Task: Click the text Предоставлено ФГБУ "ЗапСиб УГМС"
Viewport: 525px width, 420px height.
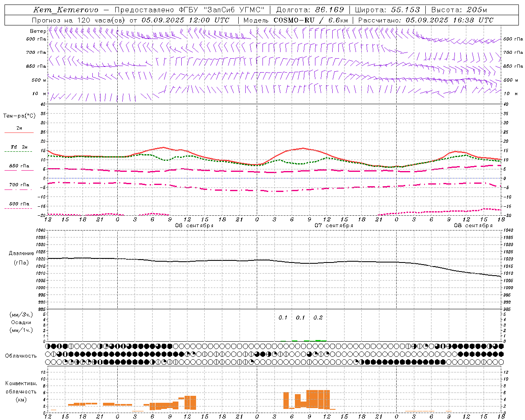Action: [189, 10]
